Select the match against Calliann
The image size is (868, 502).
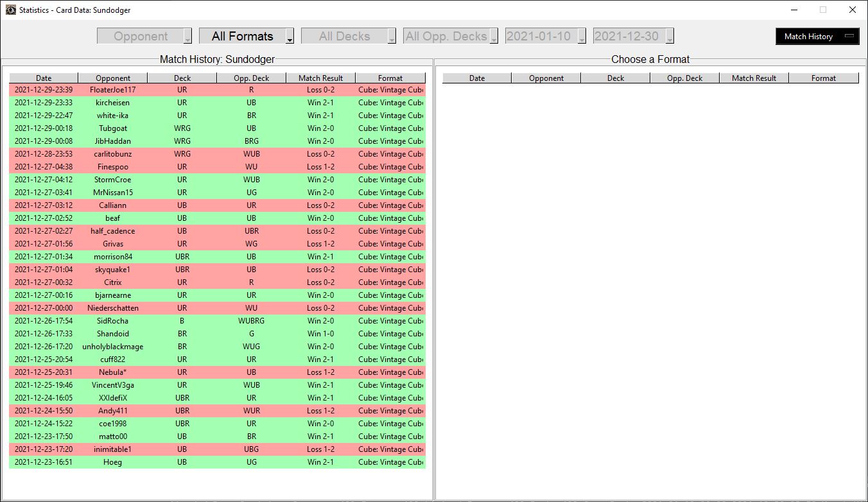click(217, 205)
